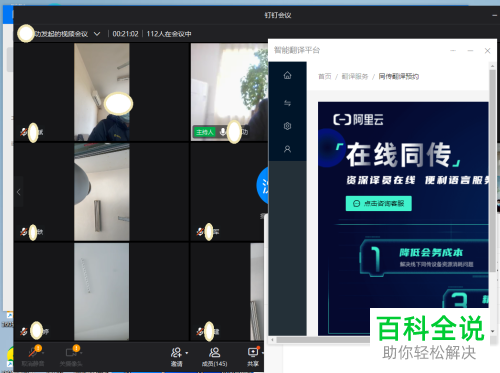Click the 00:21:02 meeting timer
The height and width of the screenshot is (373, 500).
coord(125,34)
